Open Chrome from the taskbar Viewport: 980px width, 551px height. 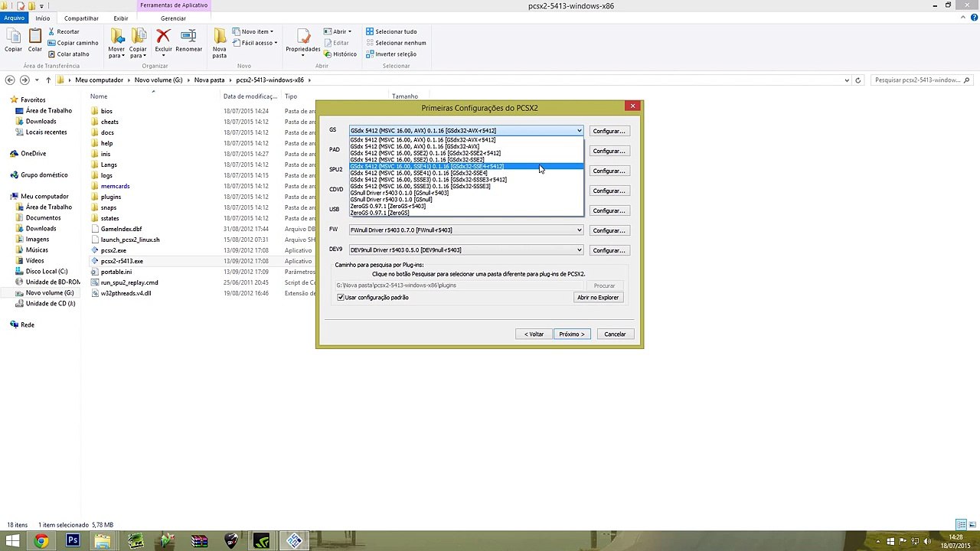point(41,541)
